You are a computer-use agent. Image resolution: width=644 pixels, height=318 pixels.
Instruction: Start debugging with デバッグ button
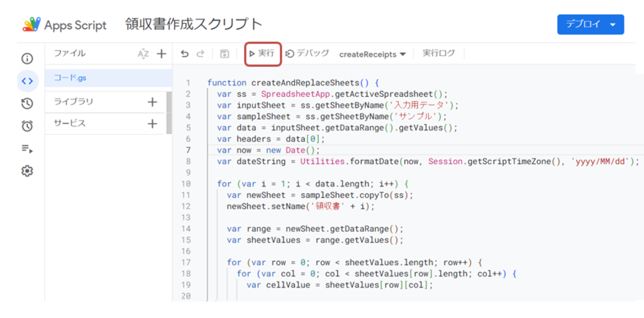(308, 54)
